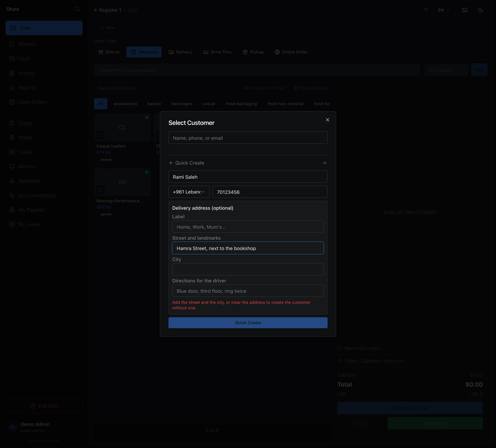This screenshot has height=448, width=496.
Task: Open the EN language dropdown
Action: pyautogui.click(x=444, y=10)
